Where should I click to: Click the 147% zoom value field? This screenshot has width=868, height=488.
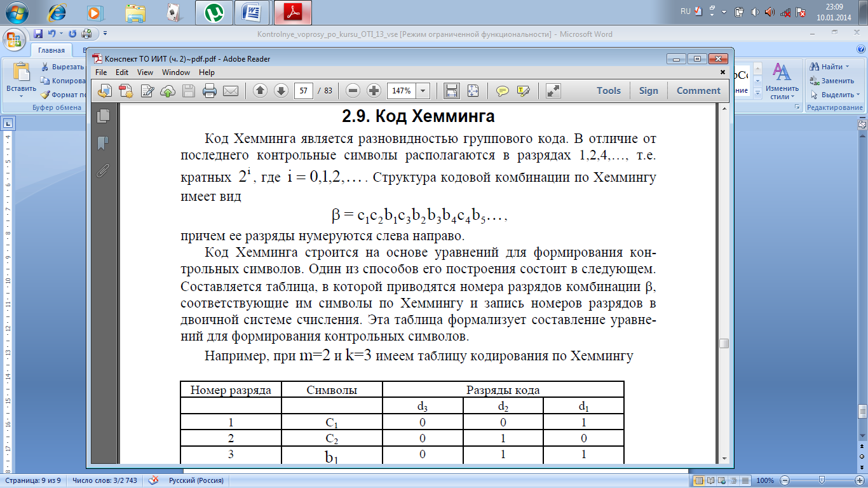pyautogui.click(x=402, y=91)
